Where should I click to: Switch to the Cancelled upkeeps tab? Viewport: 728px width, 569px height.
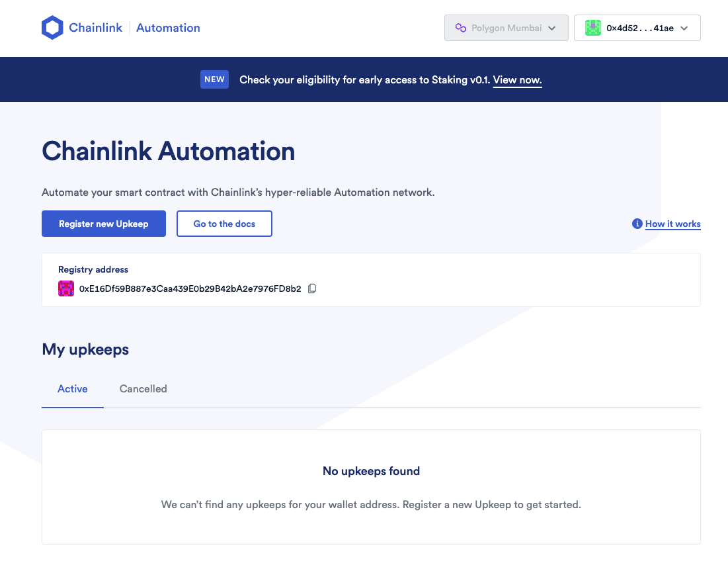(143, 389)
